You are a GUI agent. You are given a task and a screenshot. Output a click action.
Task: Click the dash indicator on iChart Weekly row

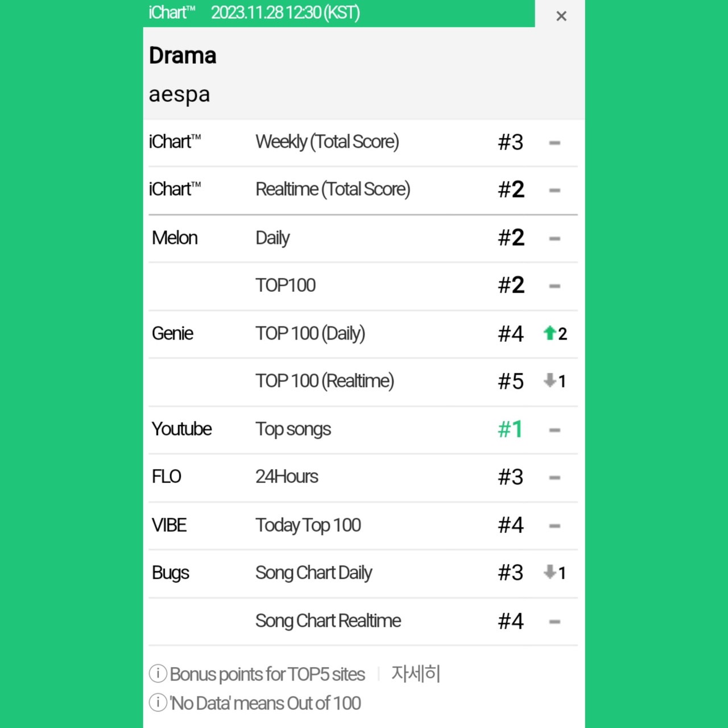(x=555, y=143)
